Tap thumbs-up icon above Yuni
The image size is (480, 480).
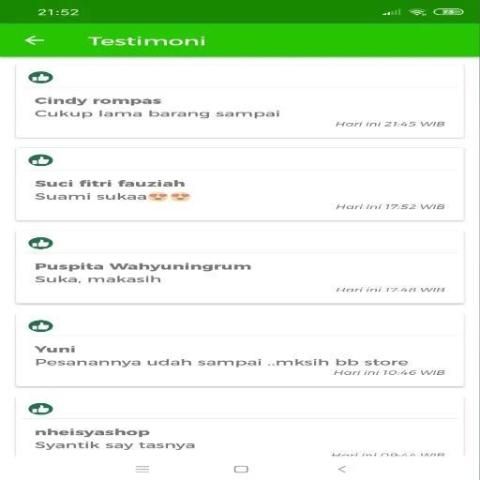coord(41,326)
